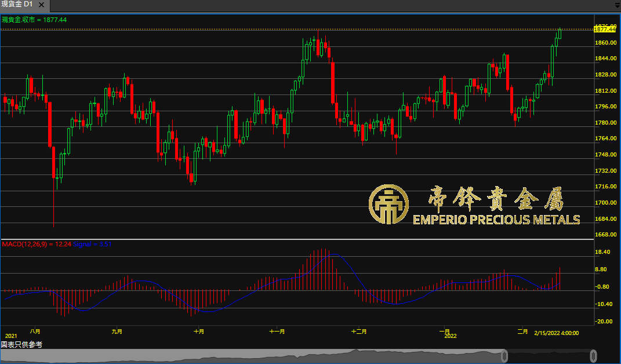Image resolution: width=621 pixels, height=364 pixels.
Task: Close the 現貨金 D1 tab
Action: point(42,5)
